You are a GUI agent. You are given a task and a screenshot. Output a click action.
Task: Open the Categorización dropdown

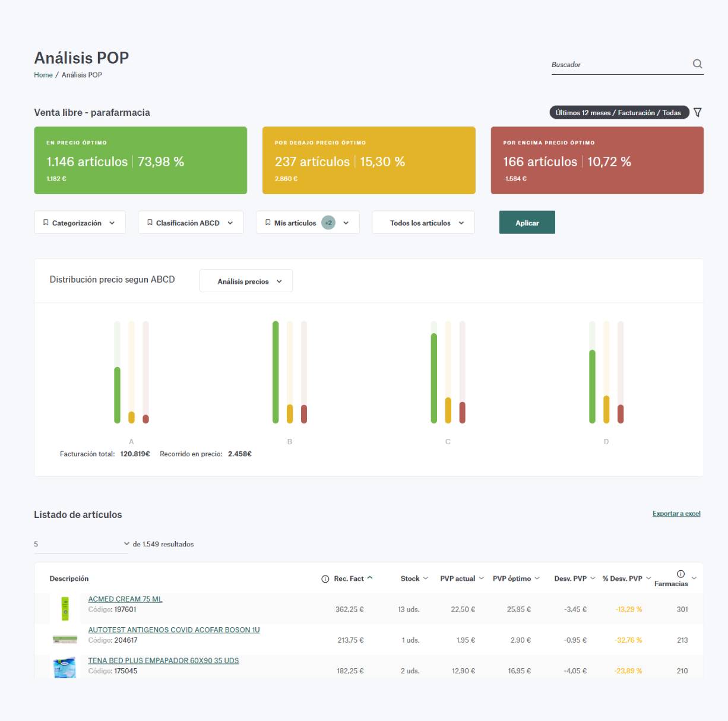[80, 223]
